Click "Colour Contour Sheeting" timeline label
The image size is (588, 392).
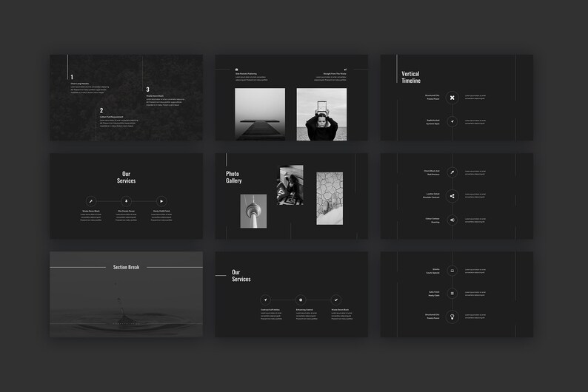click(x=432, y=220)
